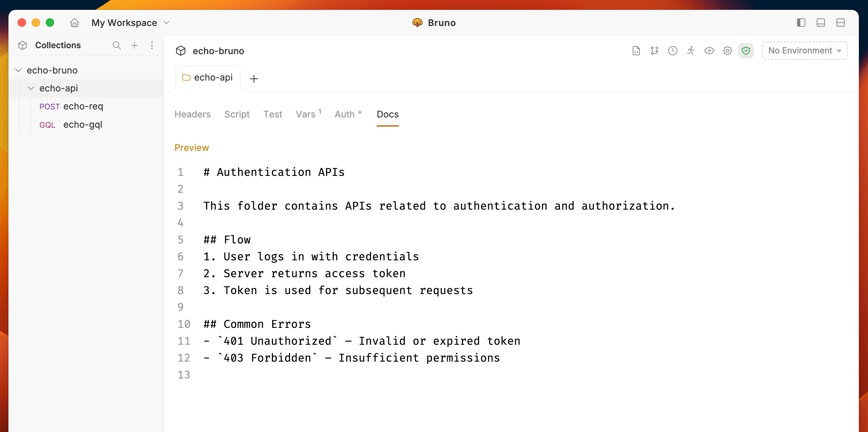Toggle the preview eye icon

point(709,51)
